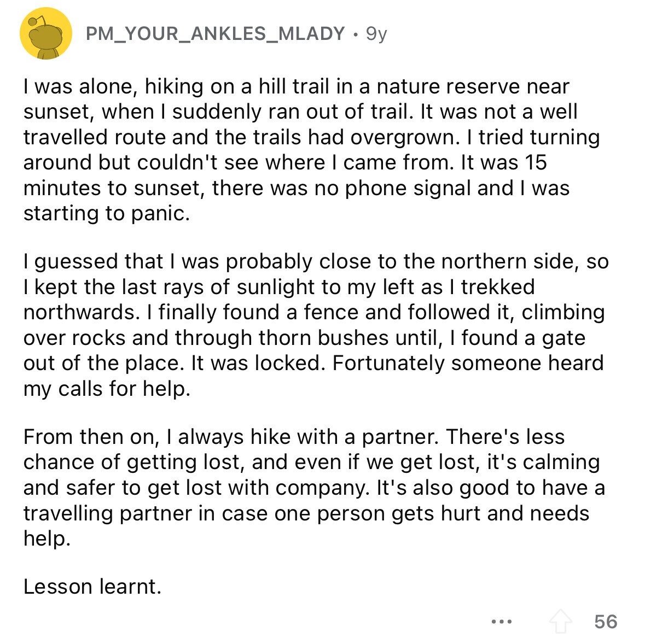Click the line 'out of the place. It was locked.'
This screenshot has width=645, height=644.
click(313, 364)
